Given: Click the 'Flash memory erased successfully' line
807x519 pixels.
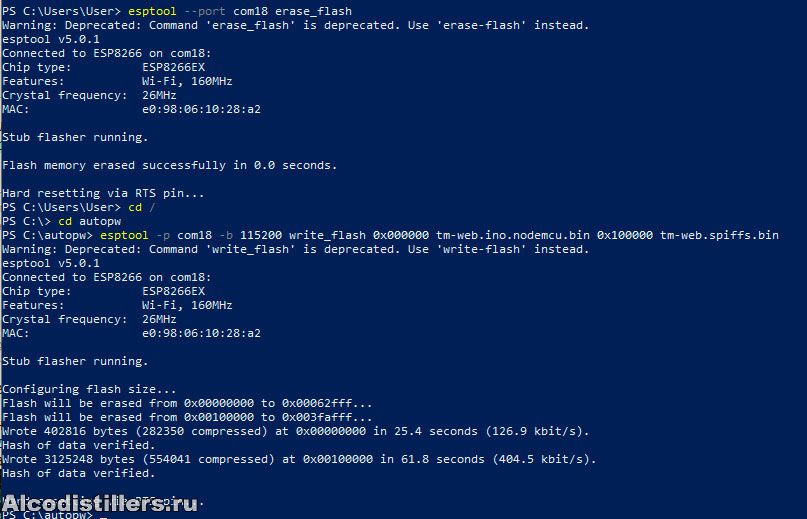Looking at the screenshot, I should 169,165.
